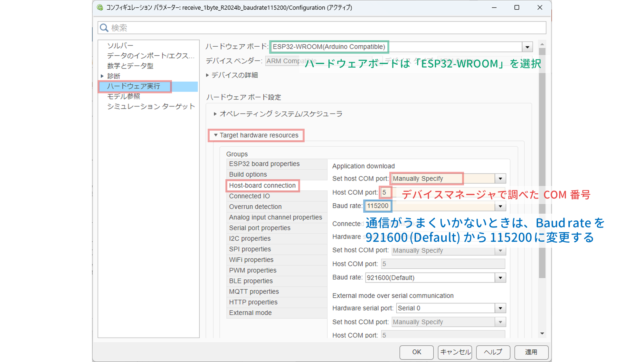Click the search magnifier icon
Viewport: 644px width, 362px height.
104,28
